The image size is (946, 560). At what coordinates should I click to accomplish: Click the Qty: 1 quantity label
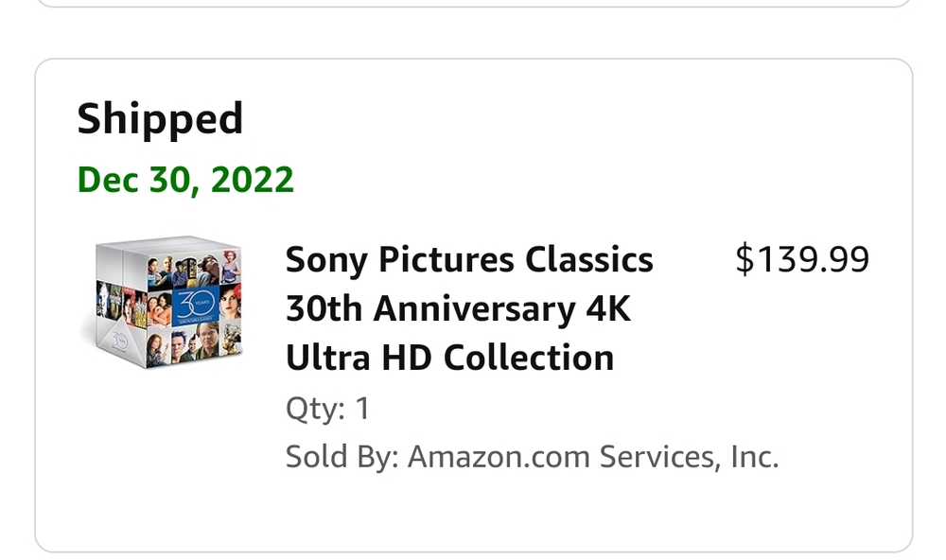[x=327, y=409]
